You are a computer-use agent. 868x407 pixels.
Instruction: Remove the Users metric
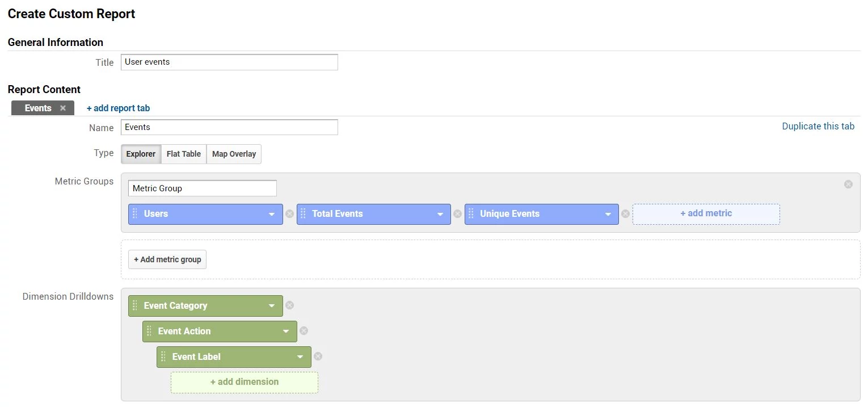click(x=289, y=214)
